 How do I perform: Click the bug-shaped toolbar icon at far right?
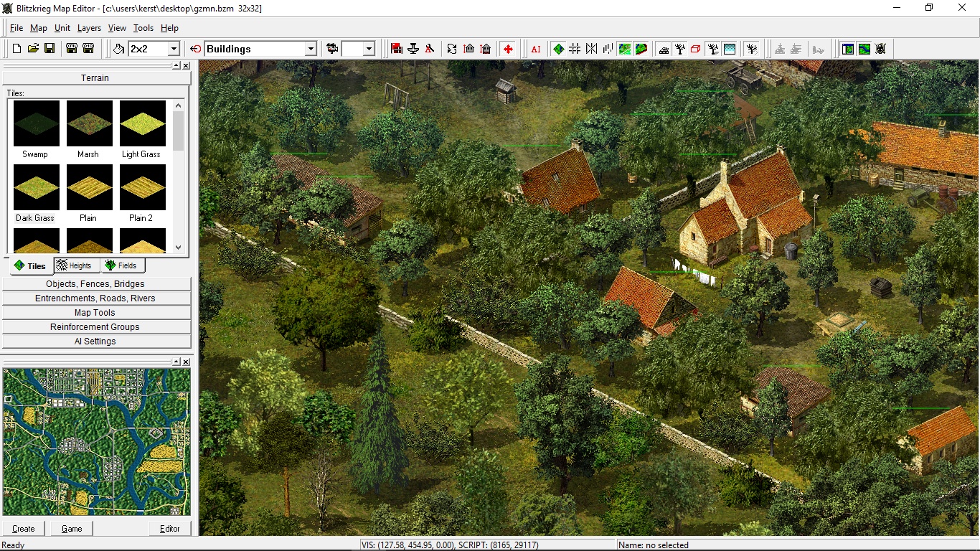[x=881, y=49]
